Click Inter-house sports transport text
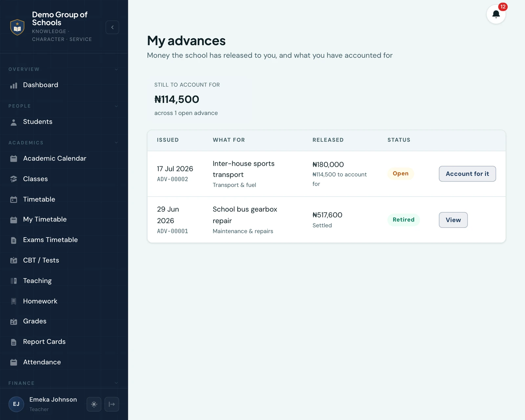The width and height of the screenshot is (525, 420). tap(243, 169)
